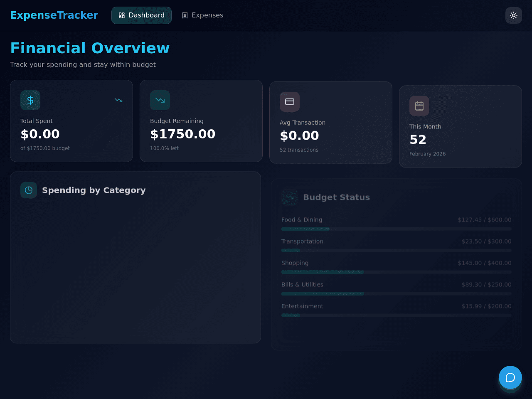Click the '$23.50 / $300.00' amount
This screenshot has height=399, width=532.
coord(486,241)
